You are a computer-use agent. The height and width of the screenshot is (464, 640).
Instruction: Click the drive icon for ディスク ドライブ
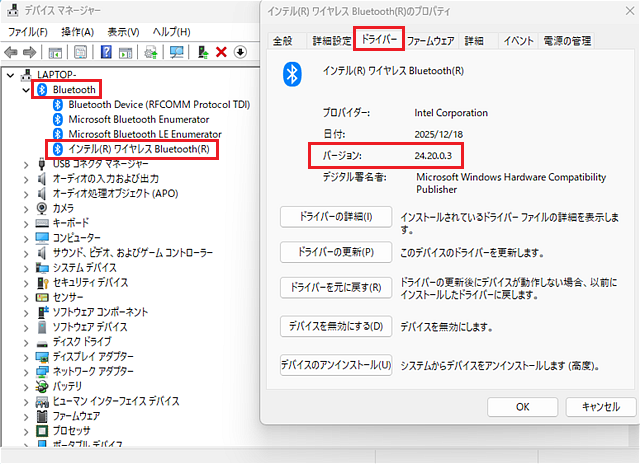click(42, 343)
